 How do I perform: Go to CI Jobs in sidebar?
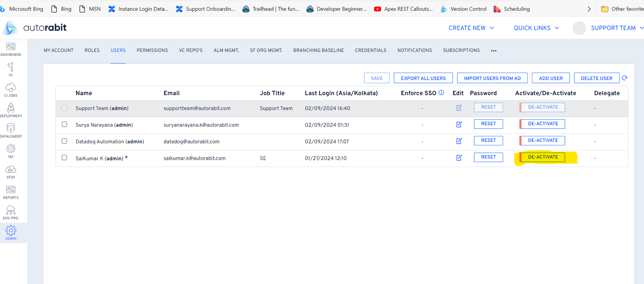click(x=11, y=90)
